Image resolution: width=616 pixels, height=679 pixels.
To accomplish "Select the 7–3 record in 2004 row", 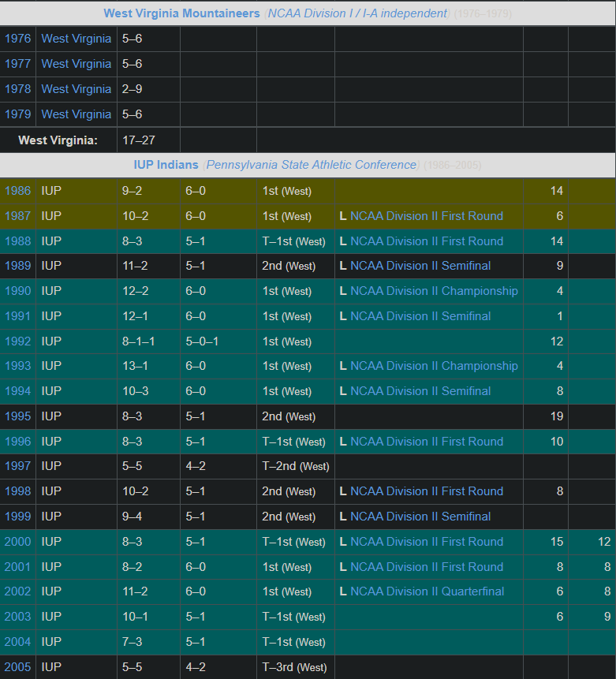I will point(133,642).
